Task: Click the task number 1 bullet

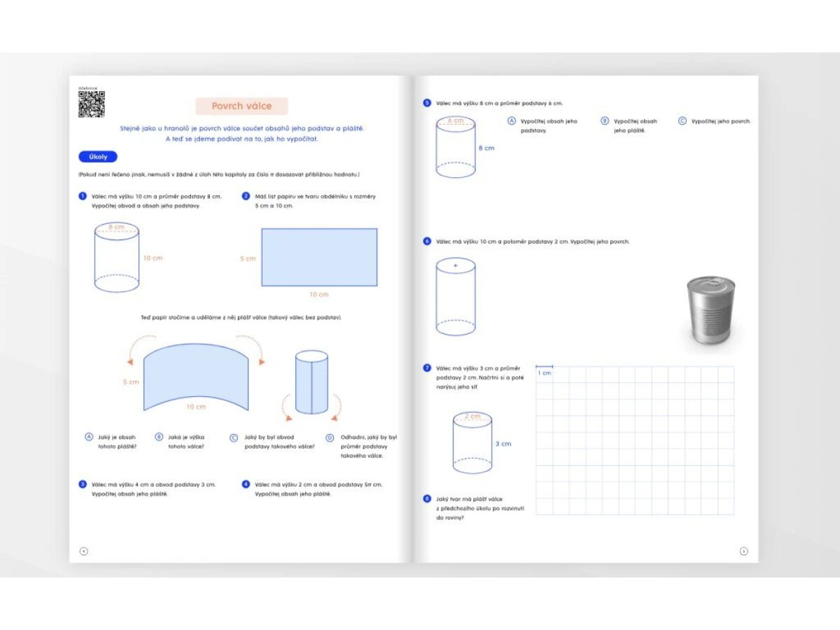Action: click(83, 196)
